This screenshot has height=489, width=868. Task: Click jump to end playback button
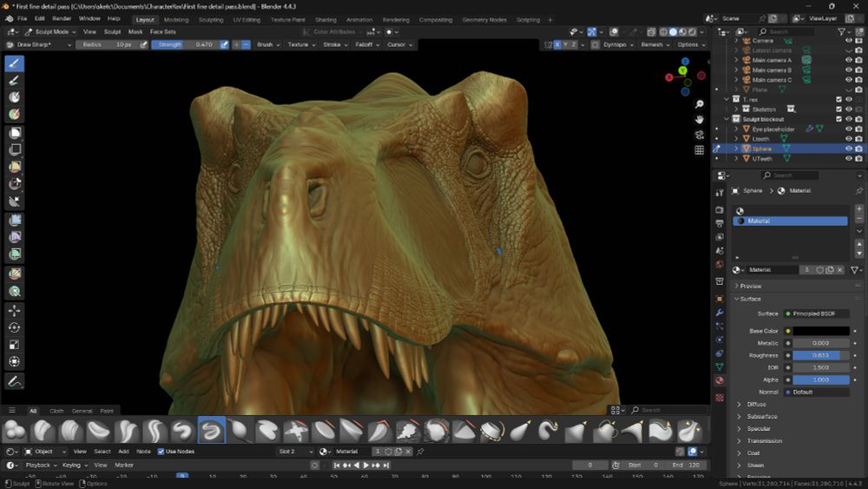(x=386, y=466)
